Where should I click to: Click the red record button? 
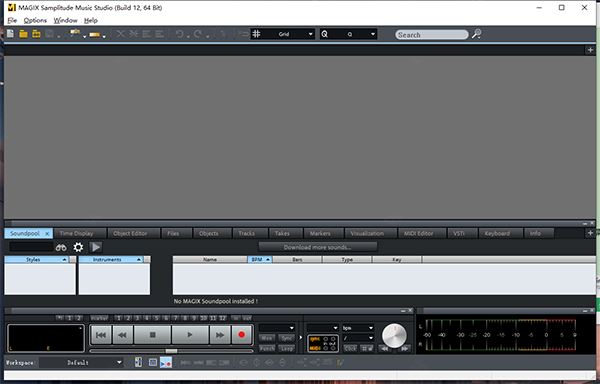click(x=241, y=335)
